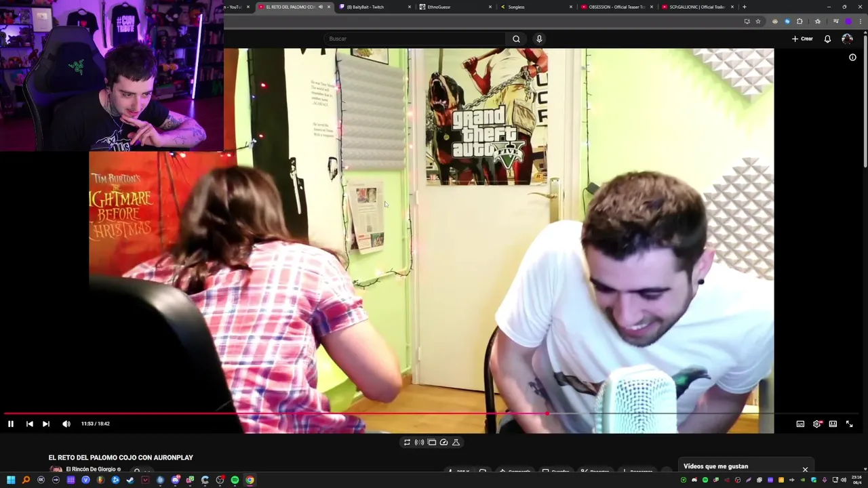Enter fullscreen video mode
This screenshot has height=488, width=868.
[x=849, y=424]
